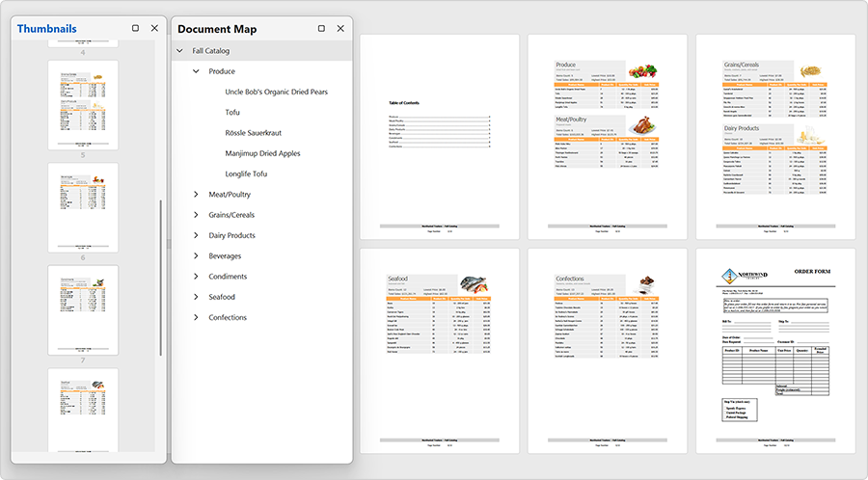The height and width of the screenshot is (480, 868).
Task: Open page 6 thumbnail
Action: 83,207
